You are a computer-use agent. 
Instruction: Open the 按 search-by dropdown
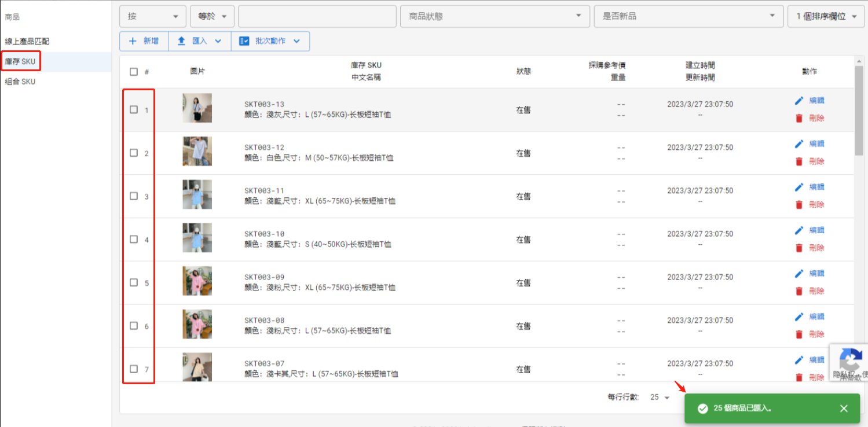click(153, 16)
